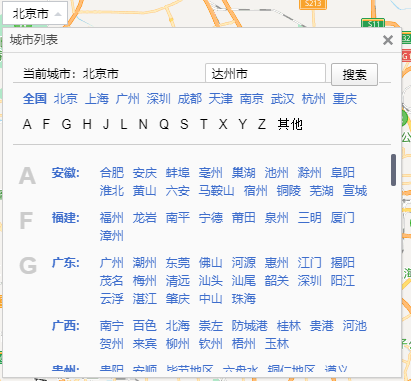The width and height of the screenshot is (411, 381).
Task: Choose 重庆 in hot cities row
Action: click(345, 99)
